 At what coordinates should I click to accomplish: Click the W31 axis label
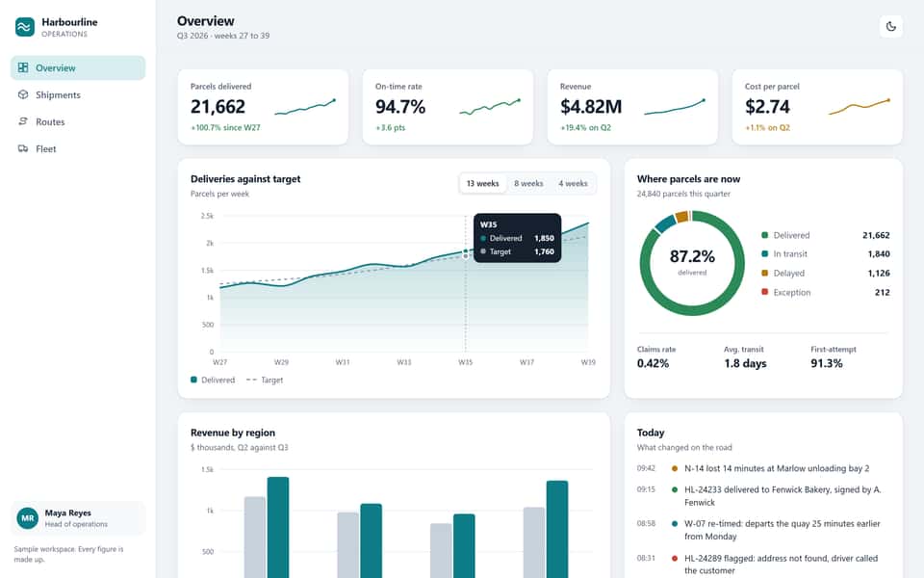[343, 362]
